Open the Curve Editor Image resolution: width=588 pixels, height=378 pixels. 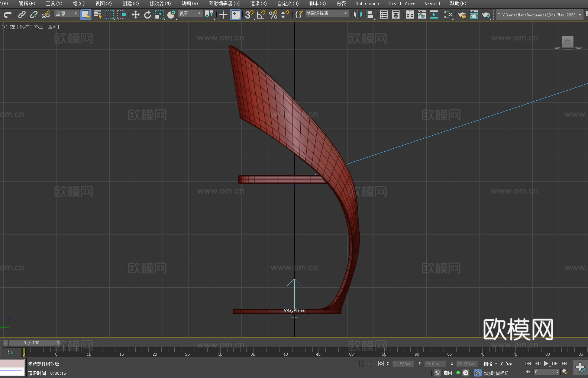tap(422, 14)
